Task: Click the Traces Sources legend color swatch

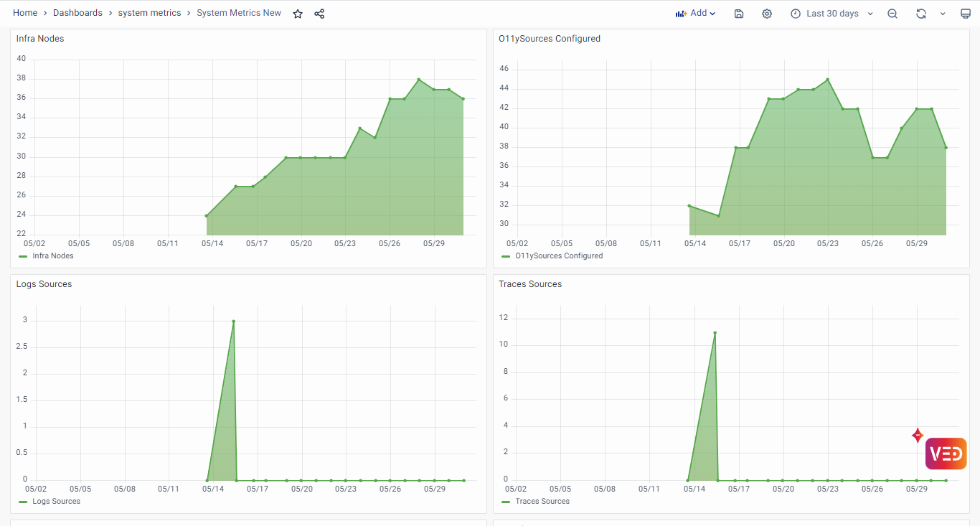Action: tap(506, 502)
